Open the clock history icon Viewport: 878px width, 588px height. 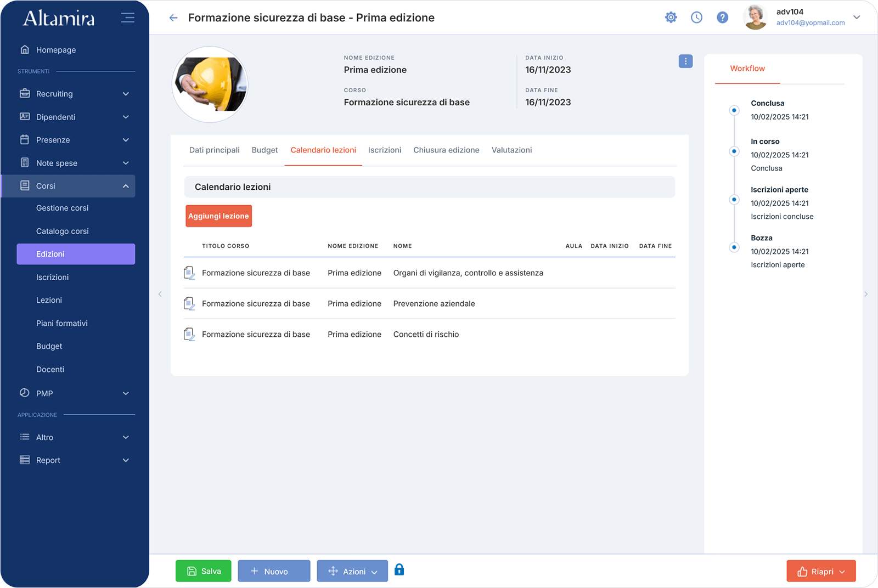[696, 18]
